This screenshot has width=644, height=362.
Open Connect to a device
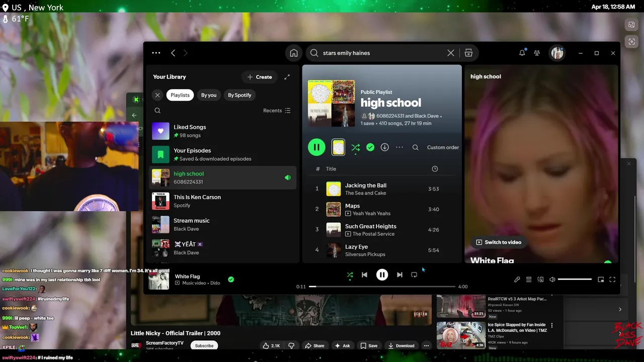(540, 280)
